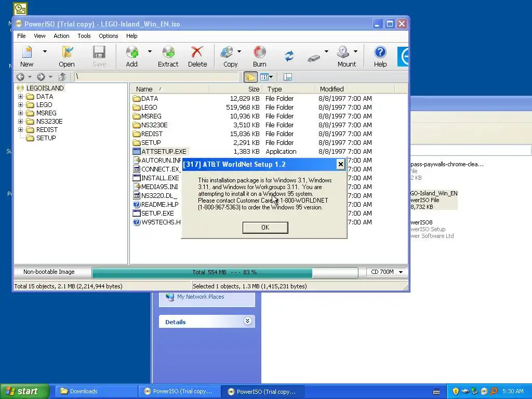Screen dimensions: 532x399
Task: Expand the REDIST folder tree node
Action: click(x=20, y=129)
